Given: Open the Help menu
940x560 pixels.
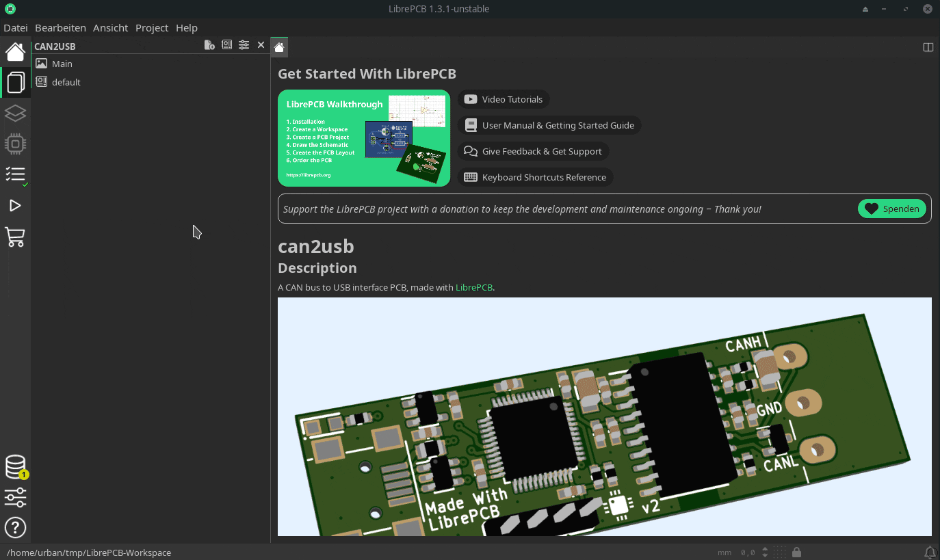Looking at the screenshot, I should [187, 28].
